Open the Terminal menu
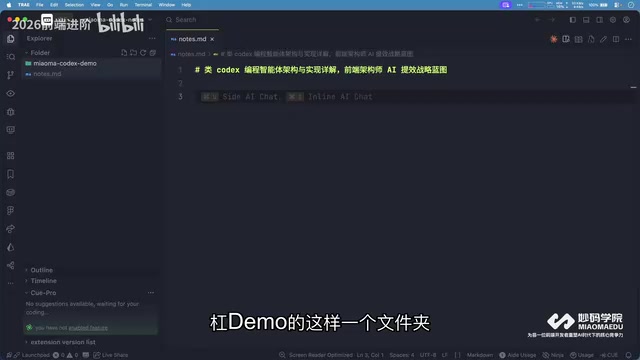The height and width of the screenshot is (360, 640). click(x=143, y=5)
